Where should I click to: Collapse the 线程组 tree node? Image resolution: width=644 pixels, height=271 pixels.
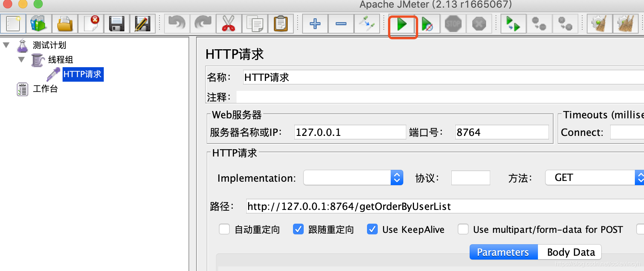coord(21,60)
